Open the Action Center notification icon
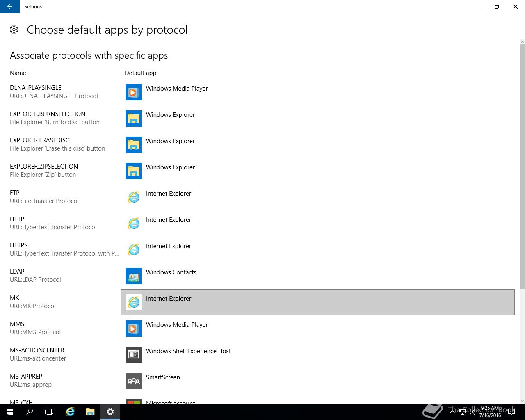Image resolution: width=525 pixels, height=420 pixels. [511, 412]
